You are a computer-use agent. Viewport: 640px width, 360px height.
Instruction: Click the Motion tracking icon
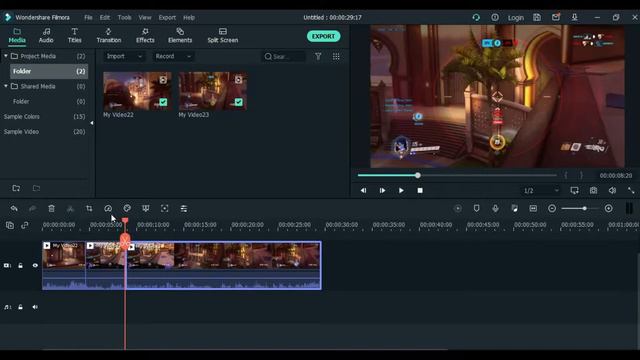tap(164, 209)
